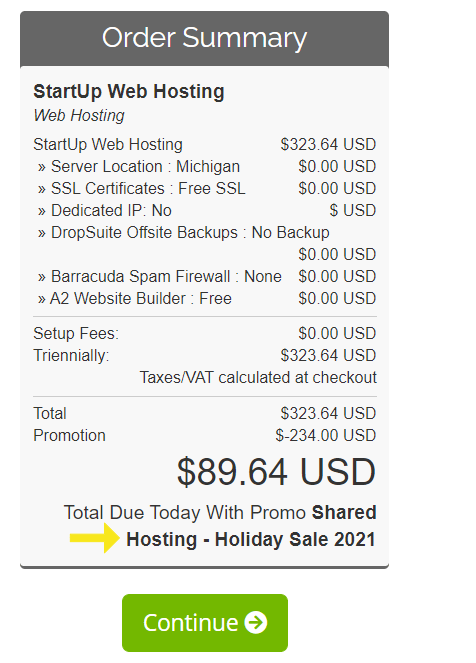
Task: Click Hosting - Holiday Sale 2021 promo text
Action: pos(251,540)
